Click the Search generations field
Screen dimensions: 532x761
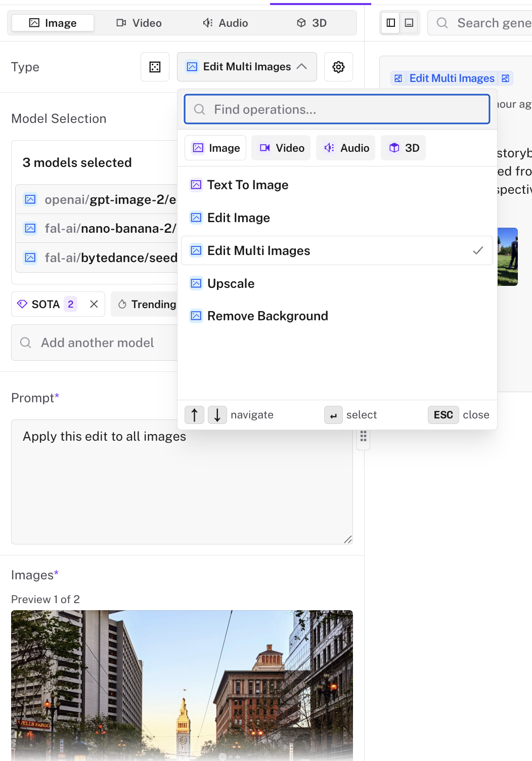click(x=480, y=23)
